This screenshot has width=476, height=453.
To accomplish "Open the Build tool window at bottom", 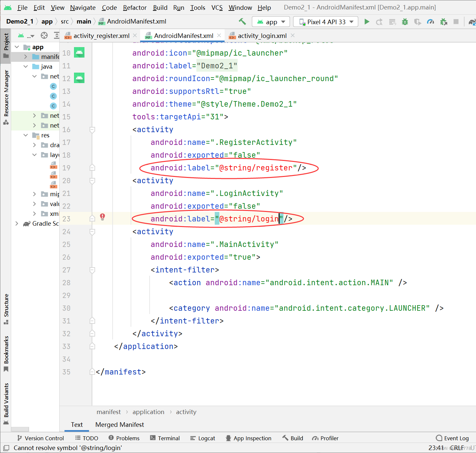I will [293, 438].
